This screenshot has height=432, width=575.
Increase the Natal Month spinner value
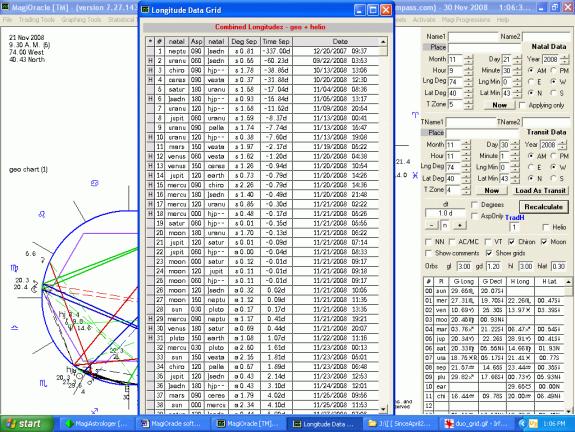click(468, 57)
